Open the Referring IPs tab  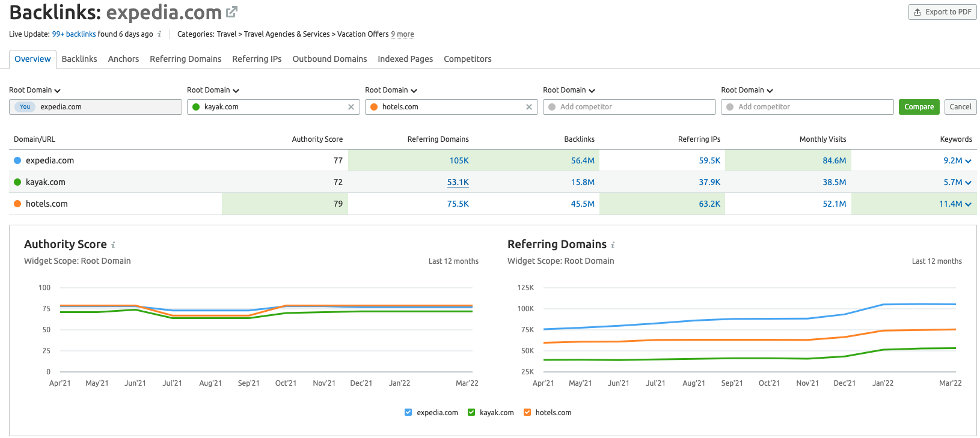click(x=257, y=59)
